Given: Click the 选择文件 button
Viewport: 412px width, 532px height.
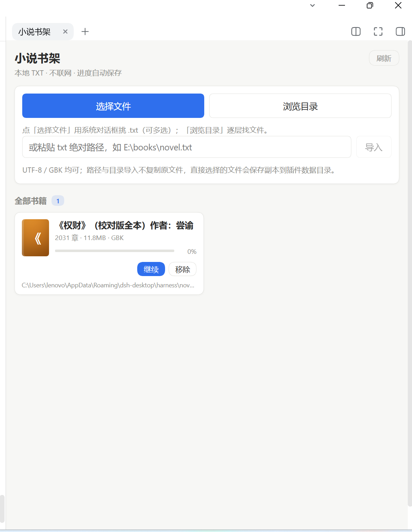Looking at the screenshot, I should tap(113, 106).
